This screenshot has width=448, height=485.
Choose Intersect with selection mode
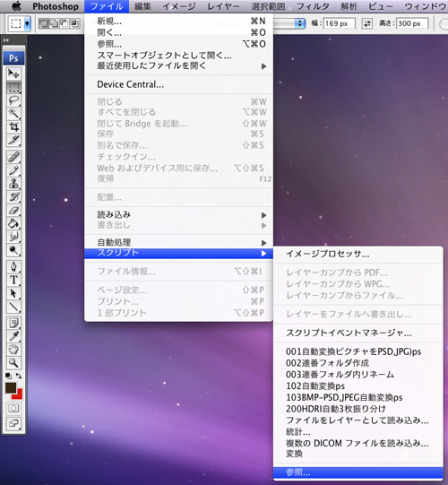(x=74, y=23)
